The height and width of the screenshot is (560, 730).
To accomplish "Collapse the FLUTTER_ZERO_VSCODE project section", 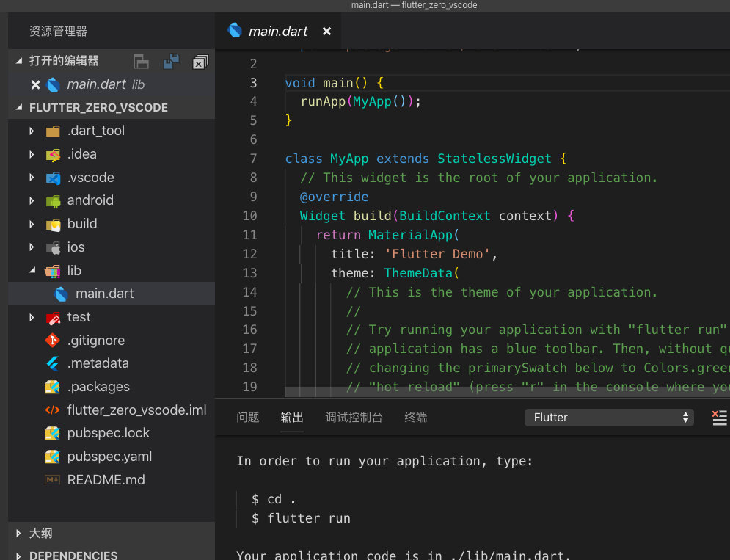I will pos(19,107).
